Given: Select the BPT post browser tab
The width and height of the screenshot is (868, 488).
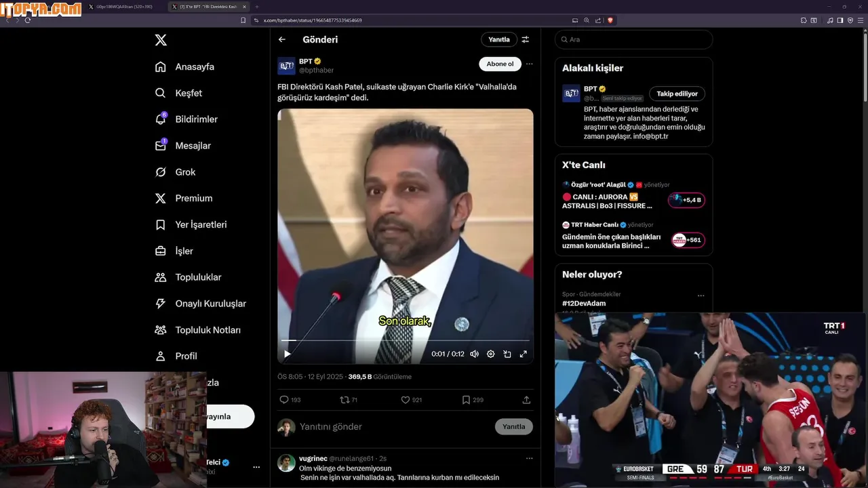Looking at the screenshot, I should pos(208,6).
